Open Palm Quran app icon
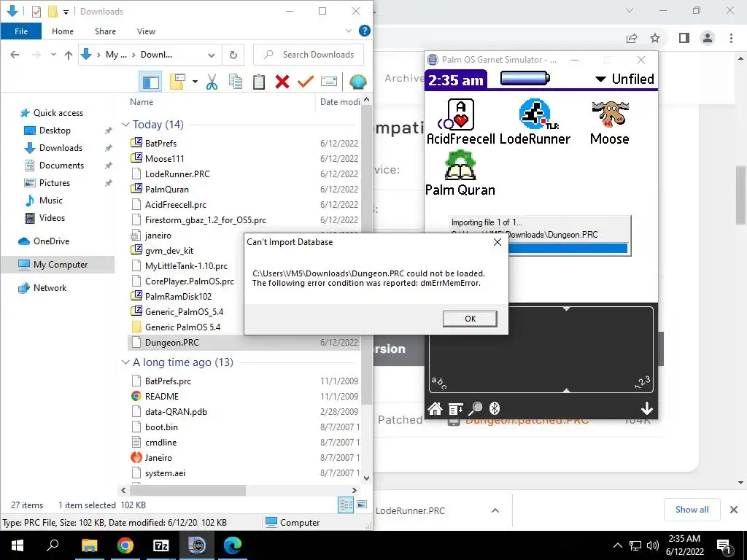This screenshot has height=560, width=747. point(460,173)
